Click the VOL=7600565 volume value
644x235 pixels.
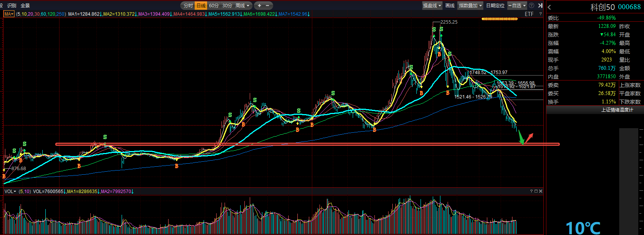tap(48, 191)
